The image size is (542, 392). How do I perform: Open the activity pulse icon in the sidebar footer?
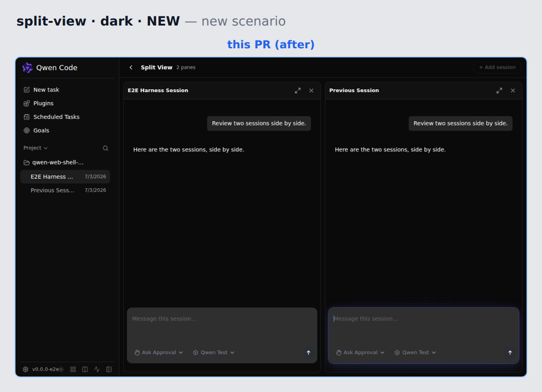pos(97,369)
